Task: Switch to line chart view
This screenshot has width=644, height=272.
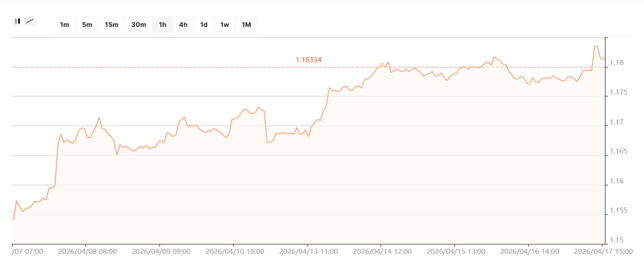Action: (x=30, y=21)
